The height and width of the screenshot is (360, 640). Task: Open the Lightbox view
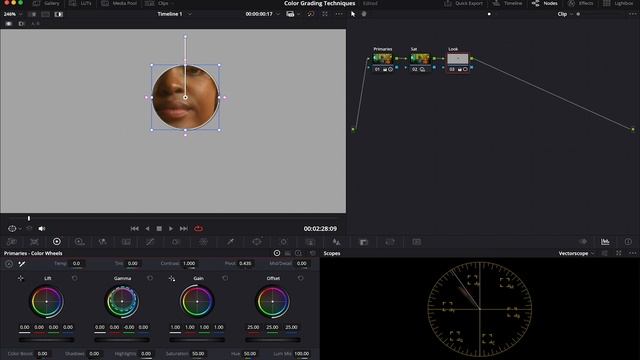[618, 3]
